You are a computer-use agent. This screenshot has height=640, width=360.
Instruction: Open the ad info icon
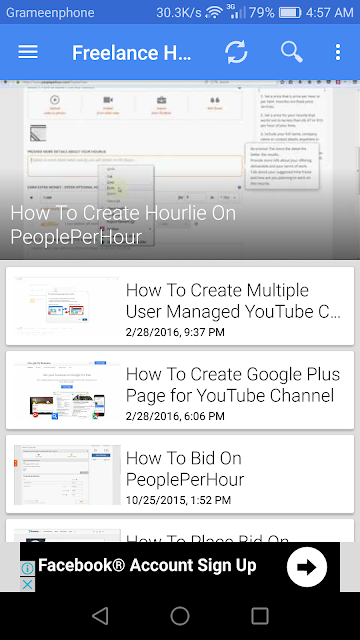(27, 568)
